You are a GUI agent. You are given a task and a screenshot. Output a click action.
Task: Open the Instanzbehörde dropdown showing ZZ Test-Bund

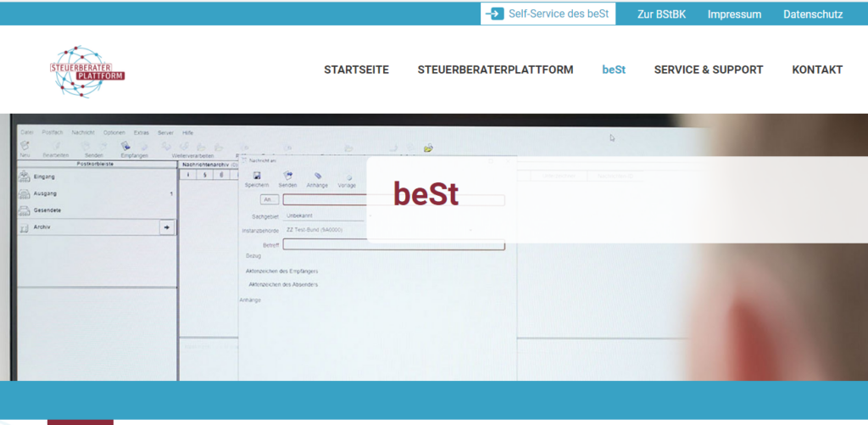[x=379, y=229]
